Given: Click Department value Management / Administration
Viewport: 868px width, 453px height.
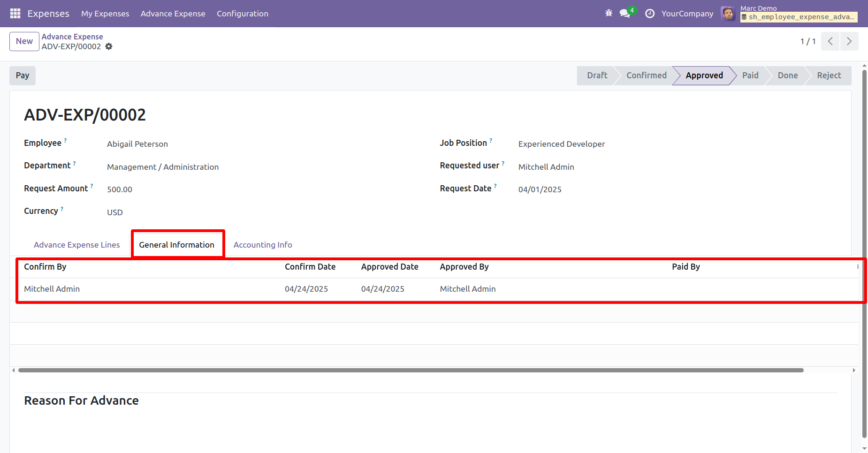Looking at the screenshot, I should tap(163, 167).
